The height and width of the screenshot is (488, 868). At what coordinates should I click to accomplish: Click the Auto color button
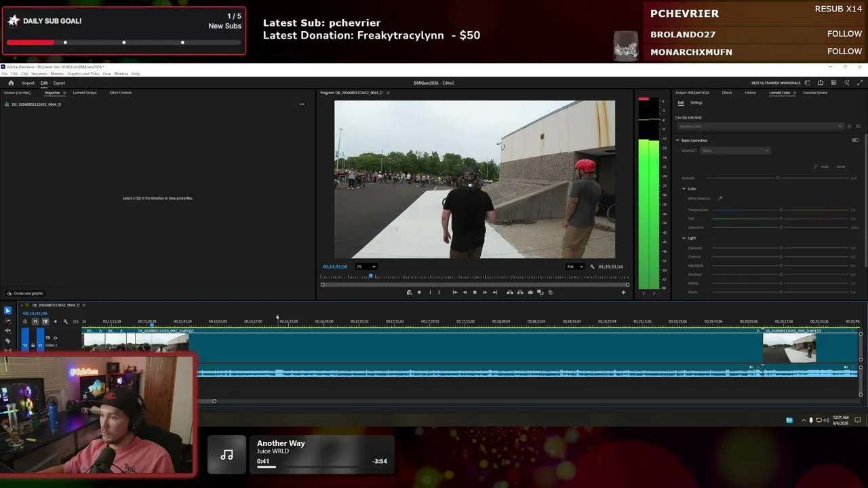point(822,167)
